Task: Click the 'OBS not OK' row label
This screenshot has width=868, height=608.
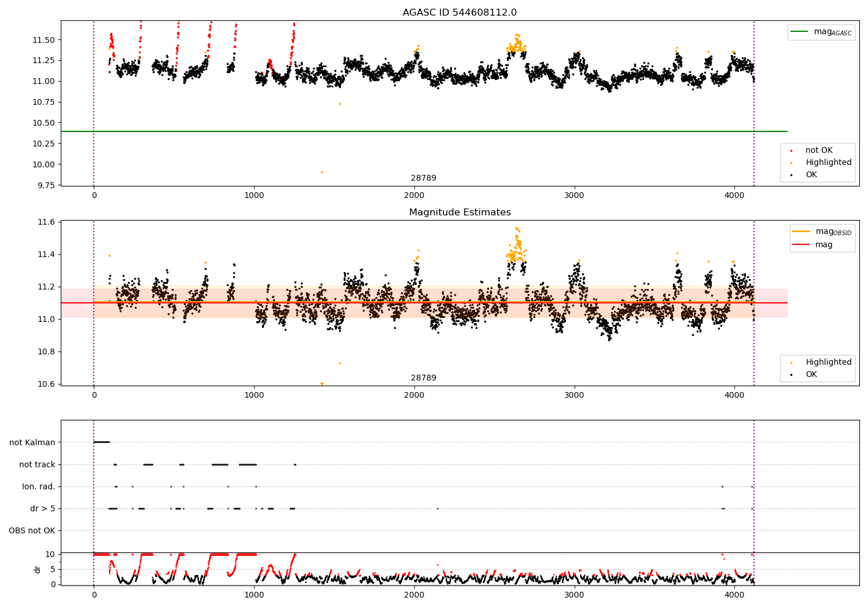Action: [32, 530]
